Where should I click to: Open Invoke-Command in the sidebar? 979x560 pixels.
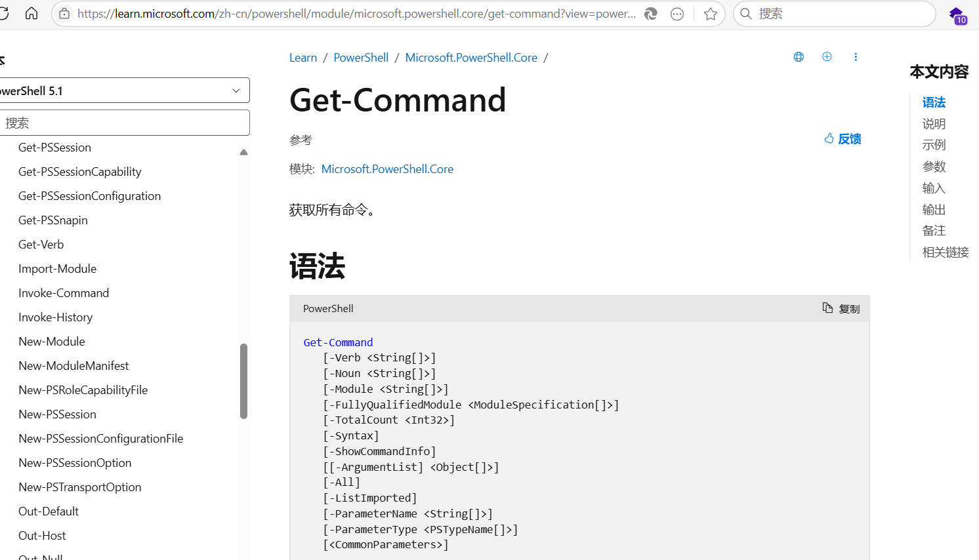[64, 293]
